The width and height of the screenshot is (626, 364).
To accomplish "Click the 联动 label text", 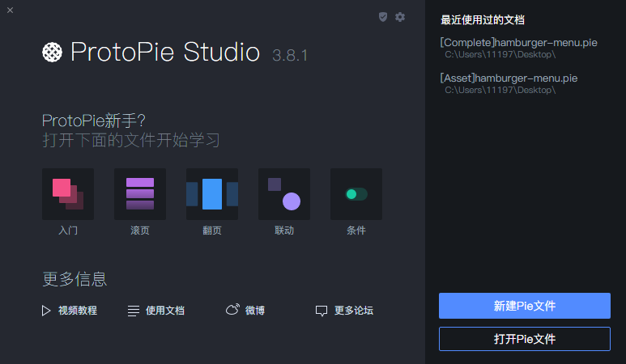I will click(x=284, y=231).
